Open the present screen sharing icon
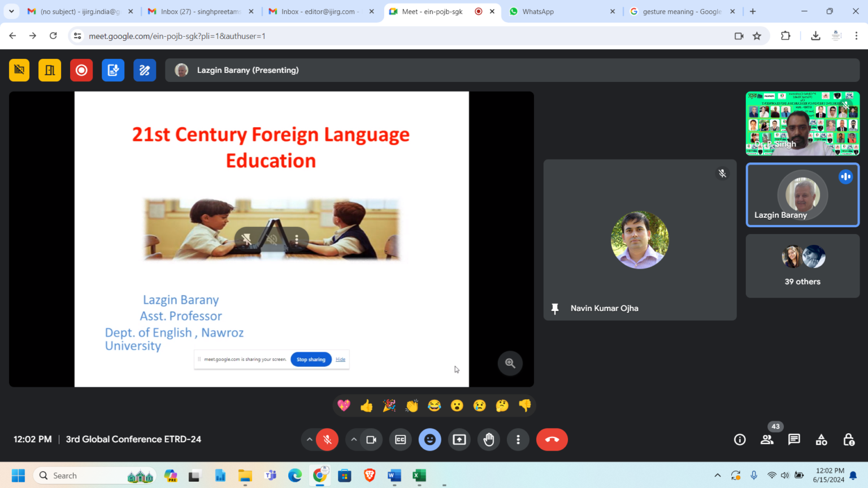The image size is (868, 488). click(x=459, y=439)
